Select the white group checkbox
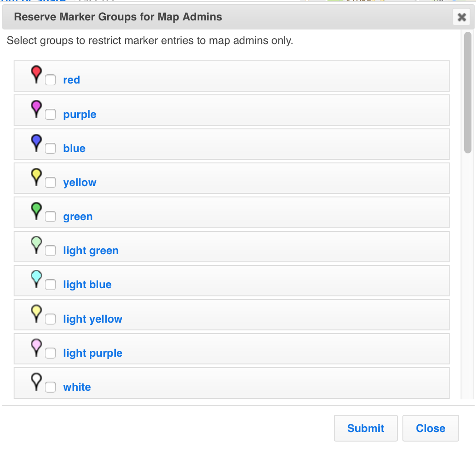This screenshot has width=476, height=452. pyautogui.click(x=50, y=387)
